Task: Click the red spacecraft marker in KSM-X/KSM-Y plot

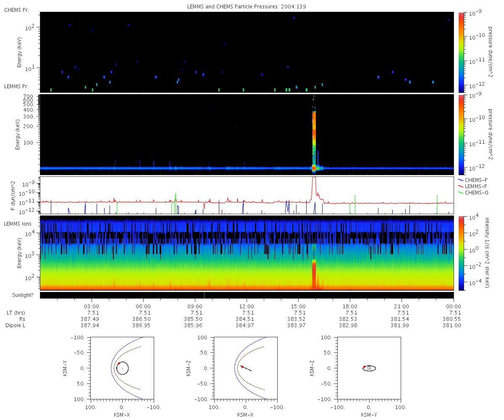Action: coord(119,363)
